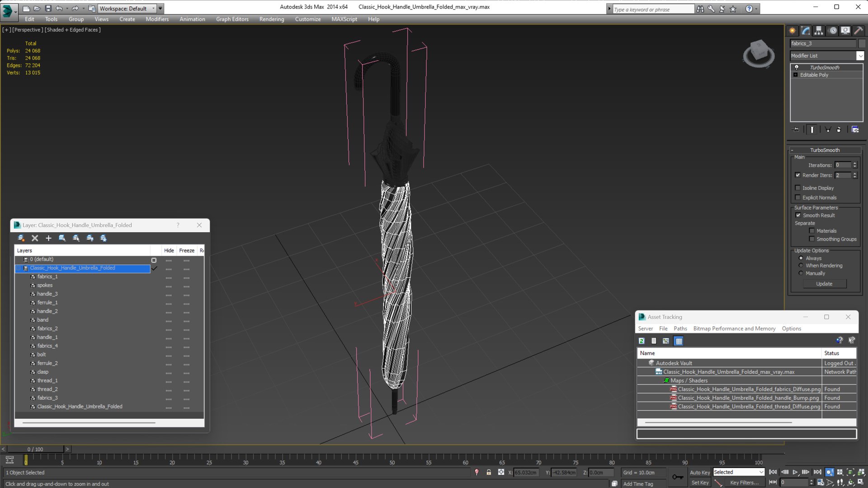
Task: Open the Utilities hammer tab
Action: click(x=858, y=31)
